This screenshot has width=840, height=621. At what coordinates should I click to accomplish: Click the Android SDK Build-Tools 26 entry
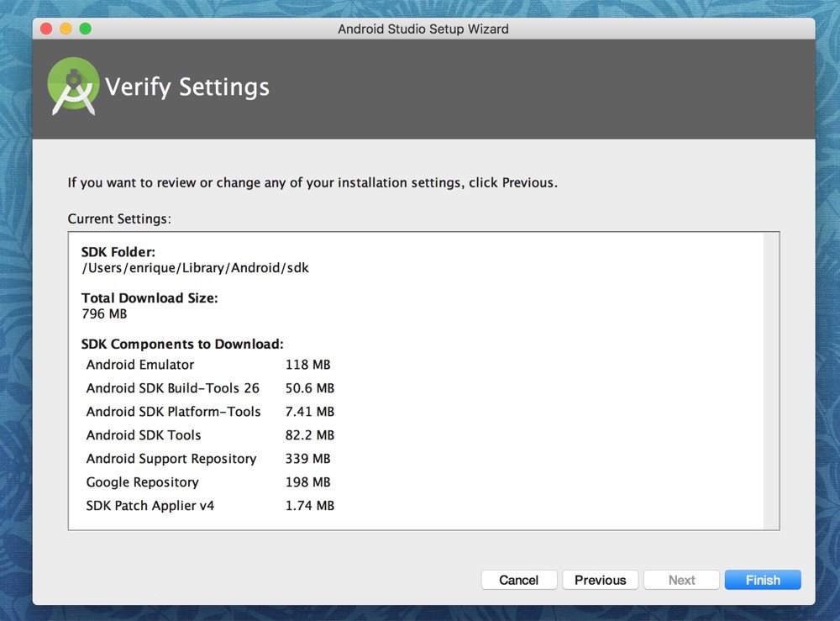coord(172,388)
